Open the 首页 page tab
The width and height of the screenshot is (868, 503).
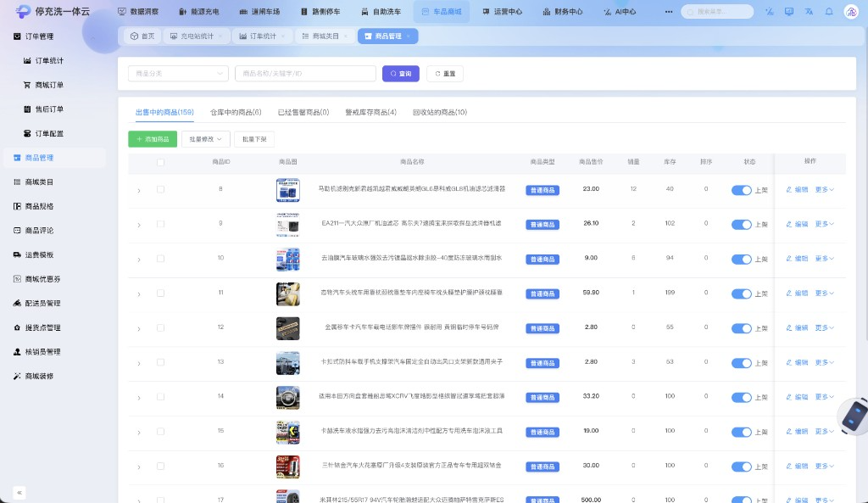pos(142,36)
